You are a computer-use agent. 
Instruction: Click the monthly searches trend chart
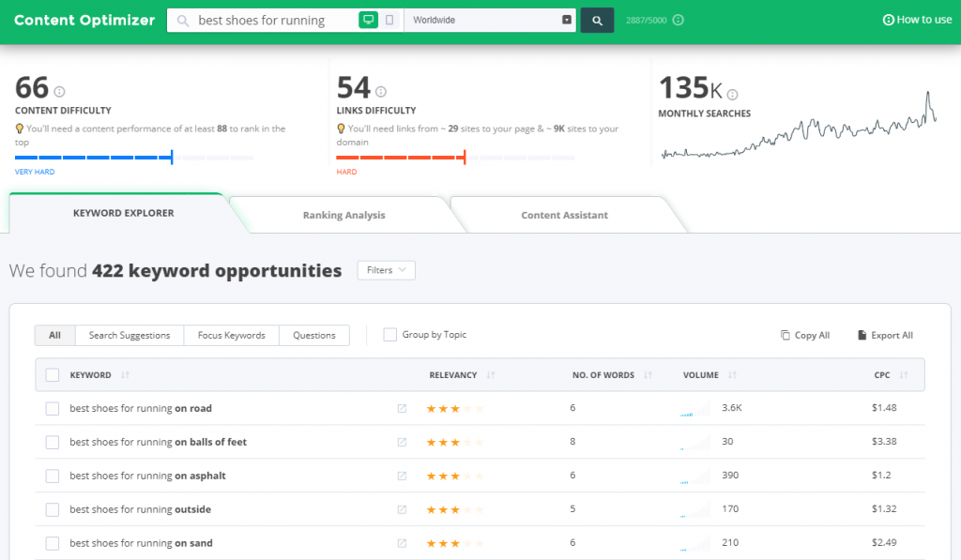[x=799, y=126]
